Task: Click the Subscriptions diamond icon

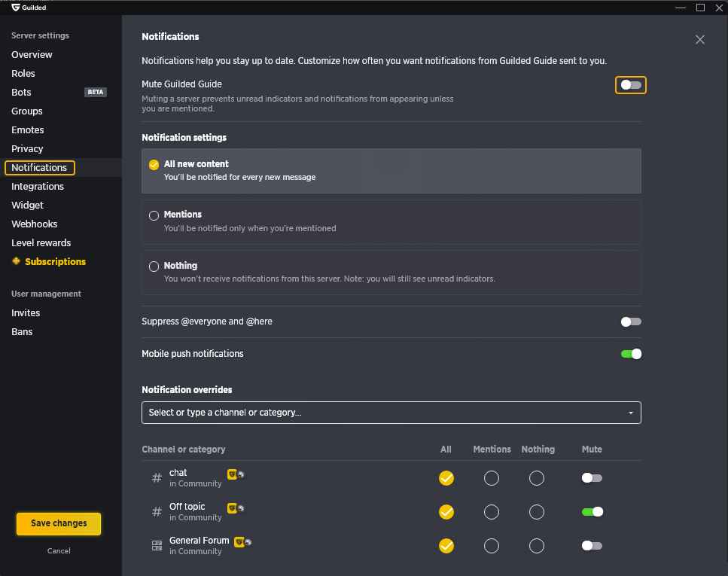Action: 17,261
